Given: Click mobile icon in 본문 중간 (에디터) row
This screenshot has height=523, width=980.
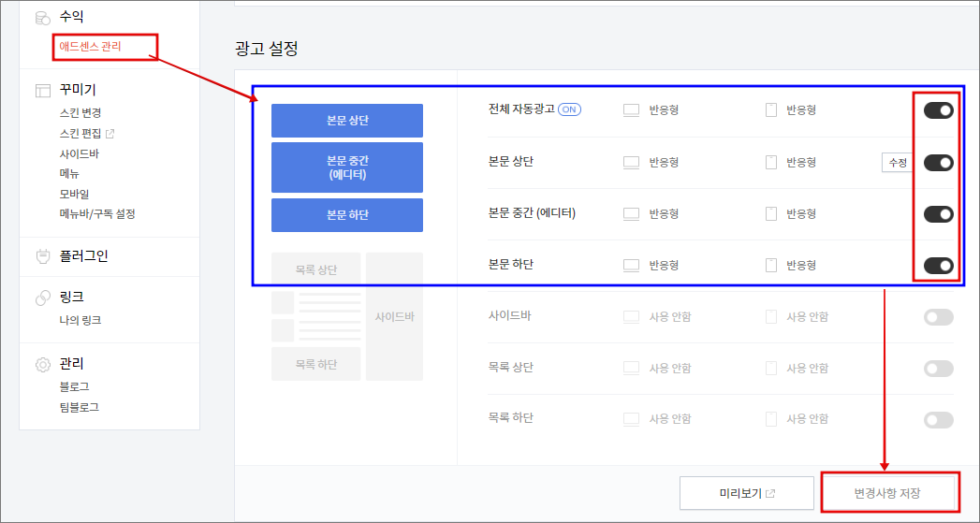Looking at the screenshot, I should (771, 213).
